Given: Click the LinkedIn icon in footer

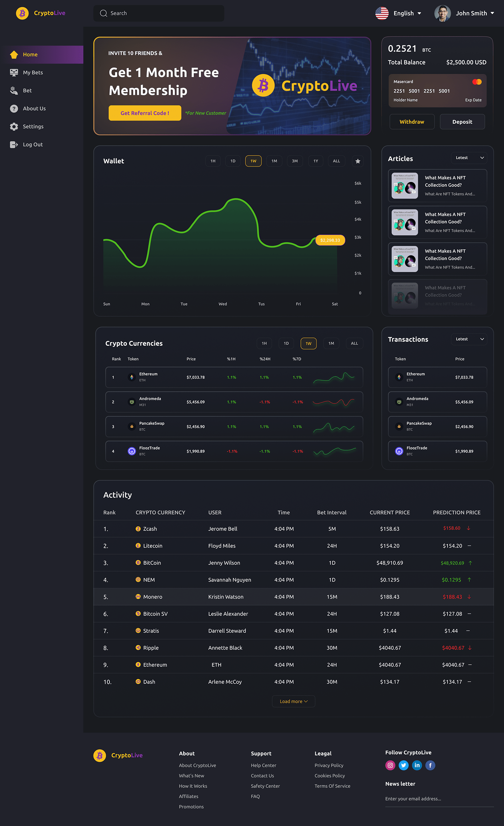Looking at the screenshot, I should pos(417,765).
